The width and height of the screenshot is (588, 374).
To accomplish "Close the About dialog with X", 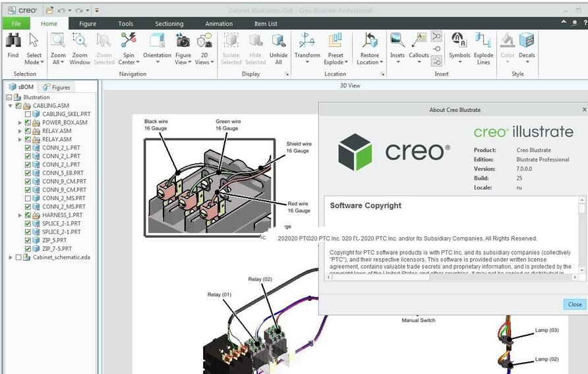I will [584, 109].
